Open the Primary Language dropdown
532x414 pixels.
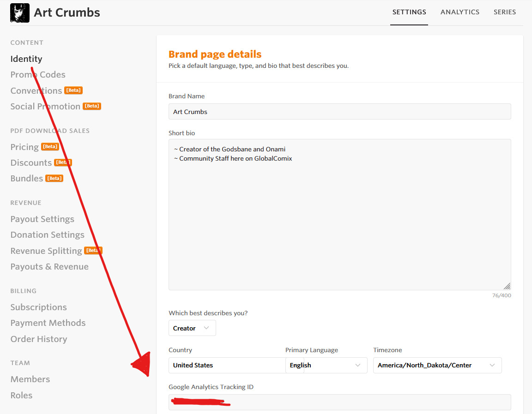[x=326, y=365]
